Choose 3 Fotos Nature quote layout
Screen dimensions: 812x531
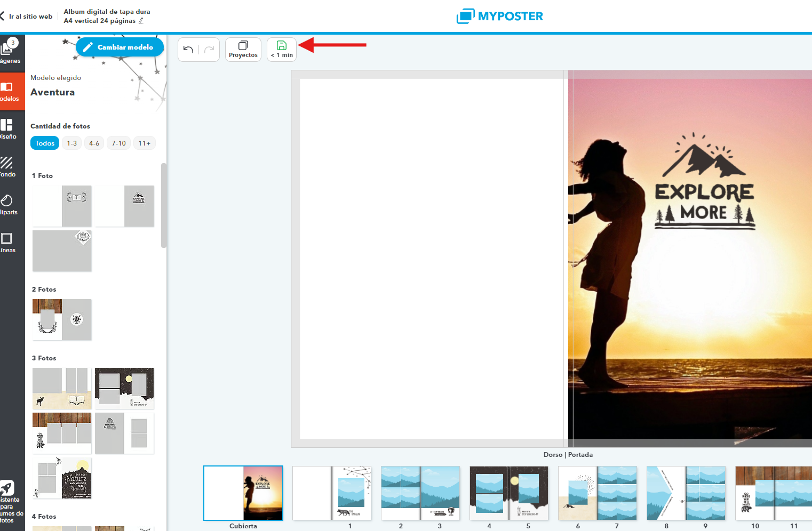(x=62, y=478)
